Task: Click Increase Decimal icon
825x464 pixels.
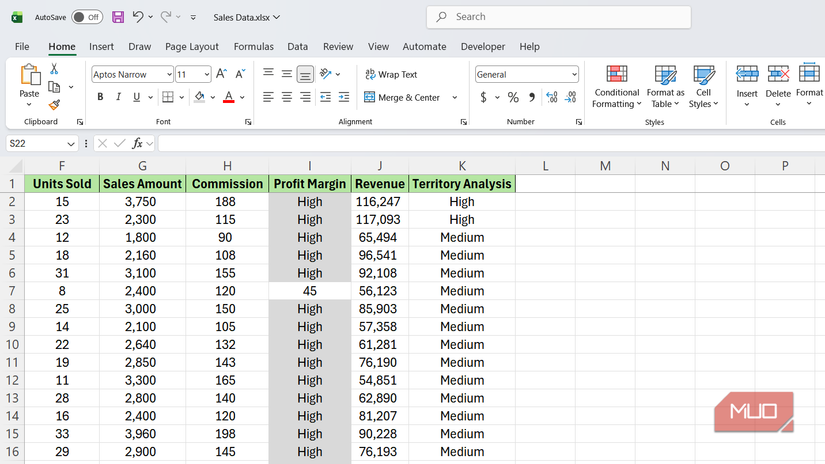Action: [x=552, y=97]
